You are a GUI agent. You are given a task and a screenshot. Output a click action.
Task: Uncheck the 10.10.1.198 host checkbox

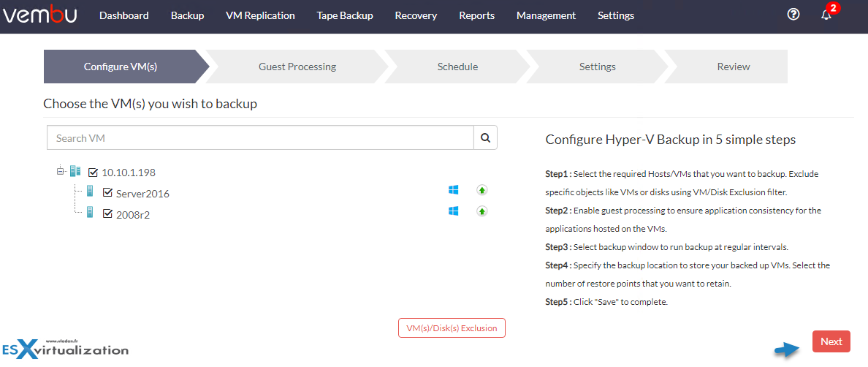click(93, 172)
